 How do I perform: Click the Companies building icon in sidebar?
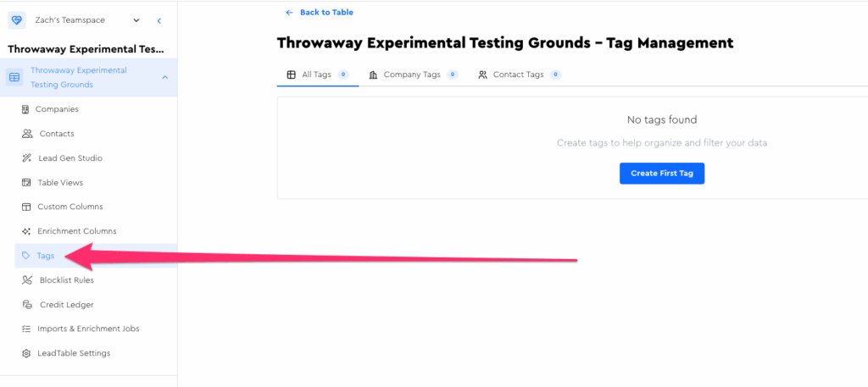(26, 109)
